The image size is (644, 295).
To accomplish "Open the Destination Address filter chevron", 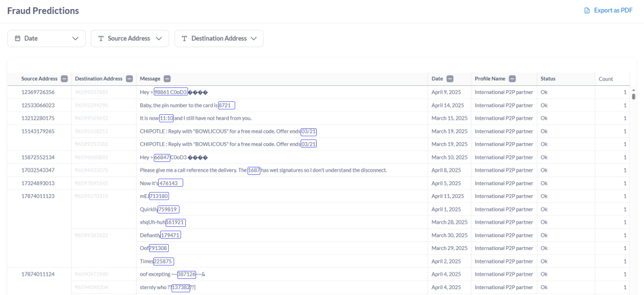I will (253, 39).
